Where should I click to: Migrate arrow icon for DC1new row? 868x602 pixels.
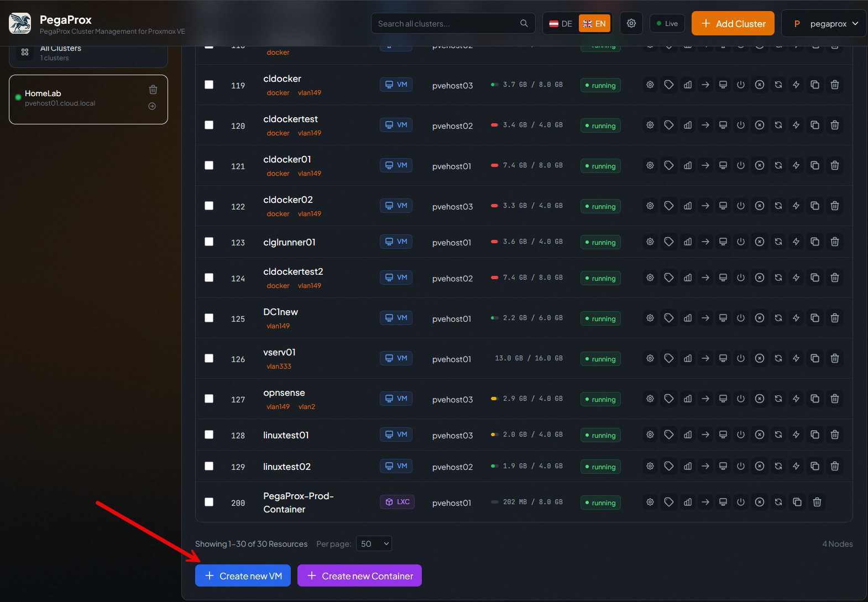pyautogui.click(x=705, y=318)
